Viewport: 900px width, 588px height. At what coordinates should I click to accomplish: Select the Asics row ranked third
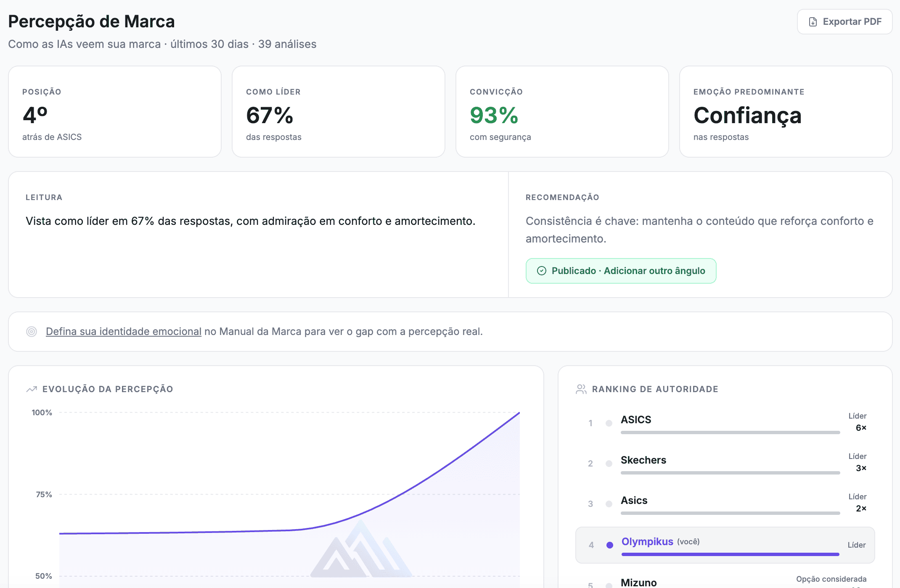tap(725, 504)
